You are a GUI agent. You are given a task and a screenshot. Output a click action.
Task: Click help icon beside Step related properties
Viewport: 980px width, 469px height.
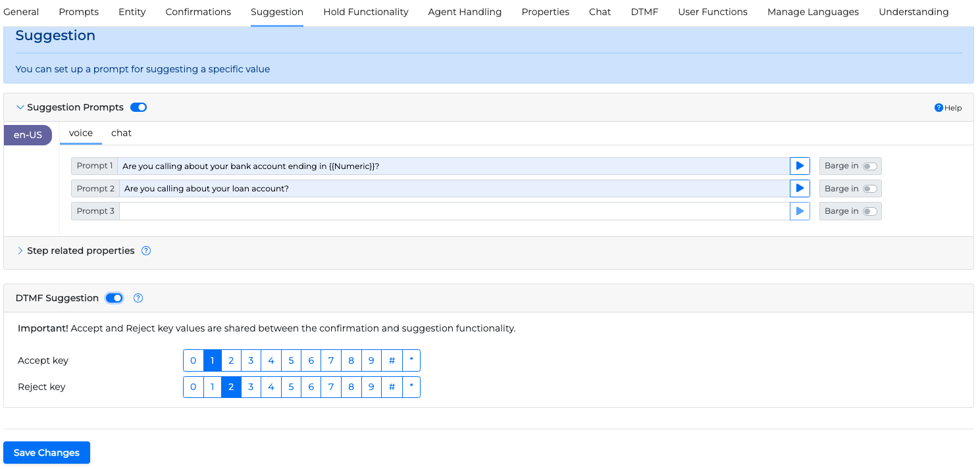coord(146,251)
